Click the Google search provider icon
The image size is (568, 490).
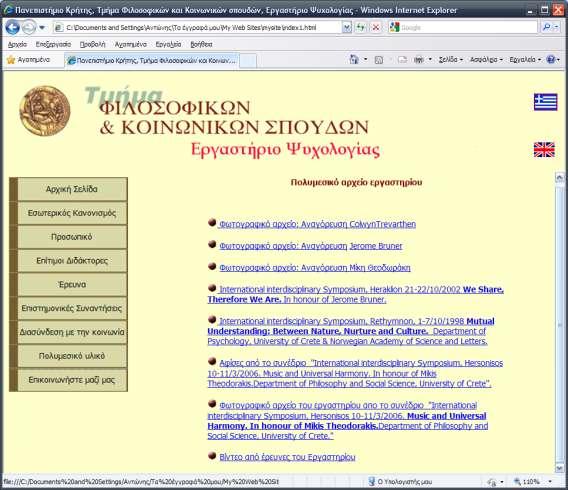point(394,28)
